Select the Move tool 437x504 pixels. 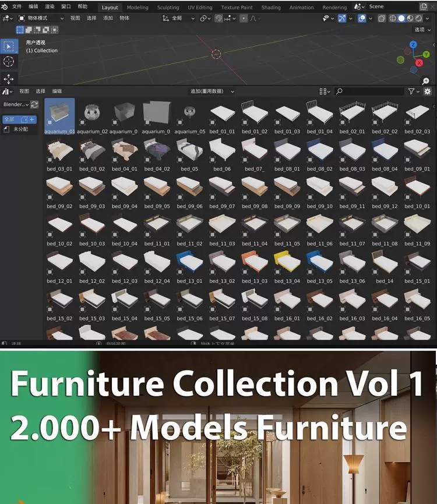9,79
